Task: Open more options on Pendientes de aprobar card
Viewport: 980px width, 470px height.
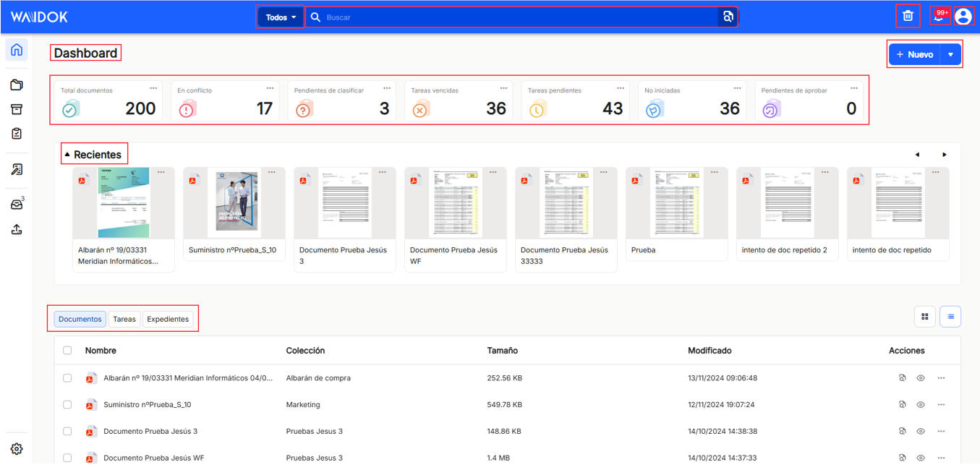Action: pos(854,88)
